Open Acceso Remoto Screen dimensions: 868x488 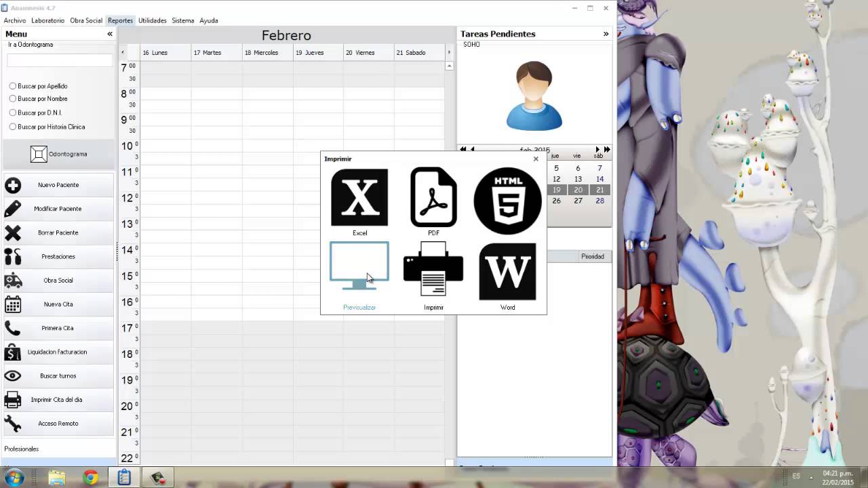coord(58,424)
